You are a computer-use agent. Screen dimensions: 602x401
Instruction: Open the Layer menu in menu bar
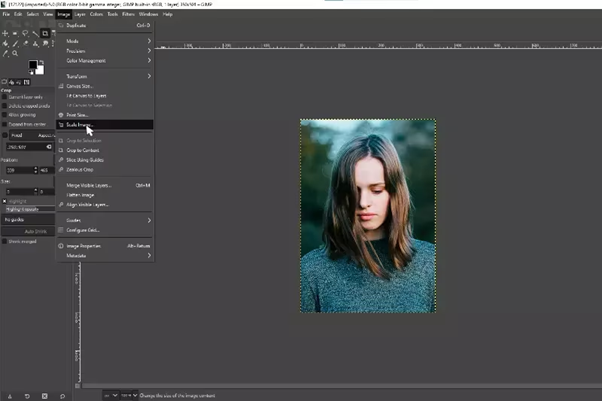[x=80, y=14]
